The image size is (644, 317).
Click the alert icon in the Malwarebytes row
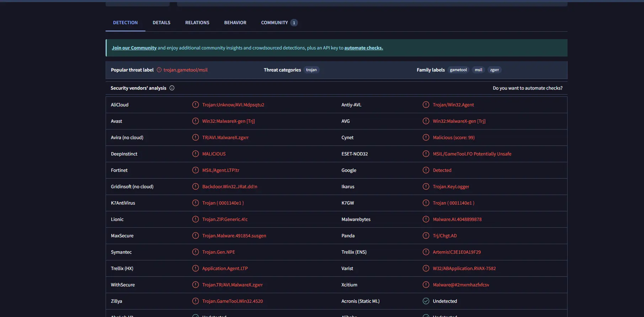(x=426, y=219)
